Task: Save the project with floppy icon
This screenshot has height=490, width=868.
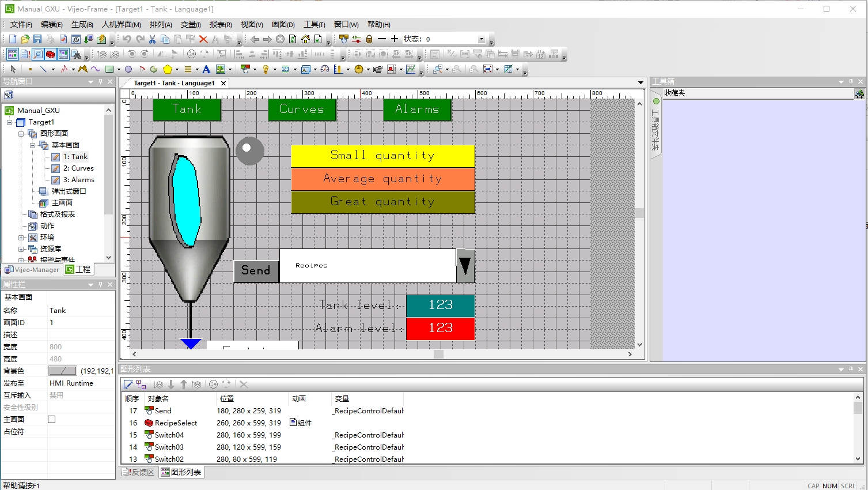Action: click(37, 39)
